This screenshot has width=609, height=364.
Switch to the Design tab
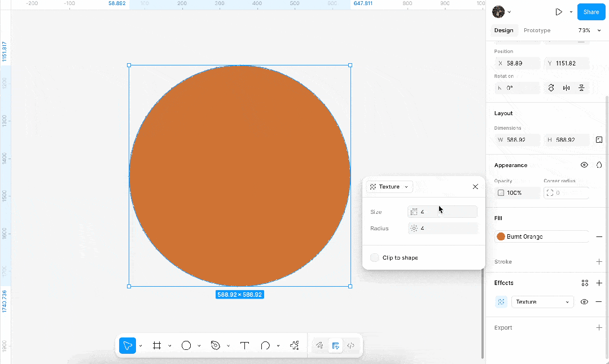pos(504,30)
